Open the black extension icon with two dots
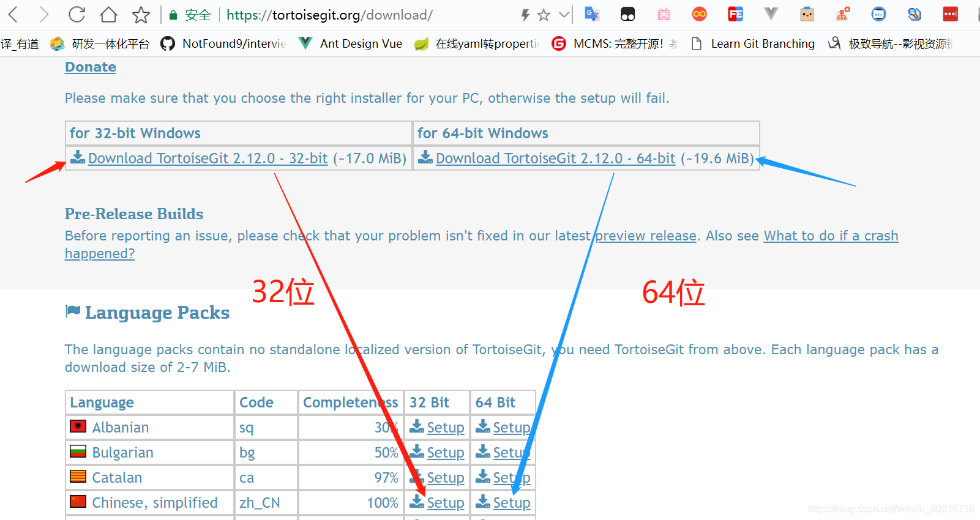Image resolution: width=980 pixels, height=520 pixels. coord(627,14)
